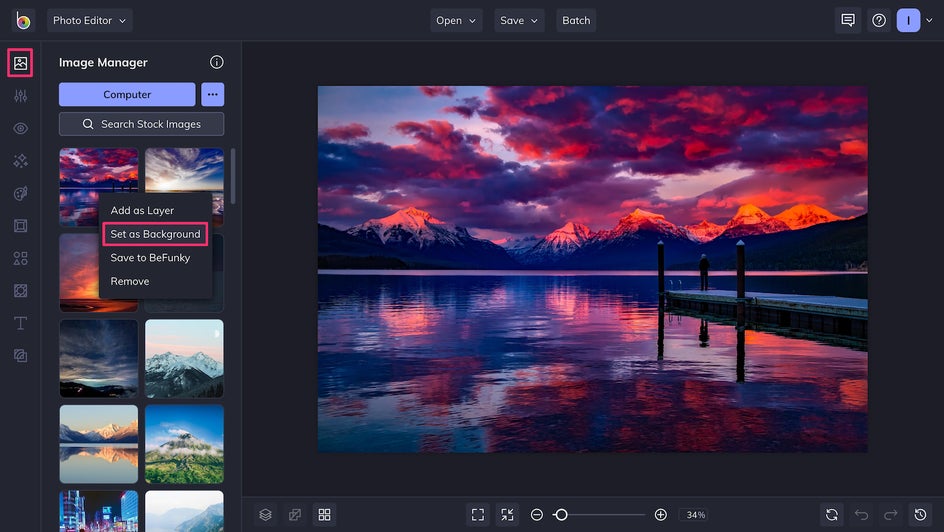
Task: Zoom out with the minus icon
Action: click(x=537, y=515)
